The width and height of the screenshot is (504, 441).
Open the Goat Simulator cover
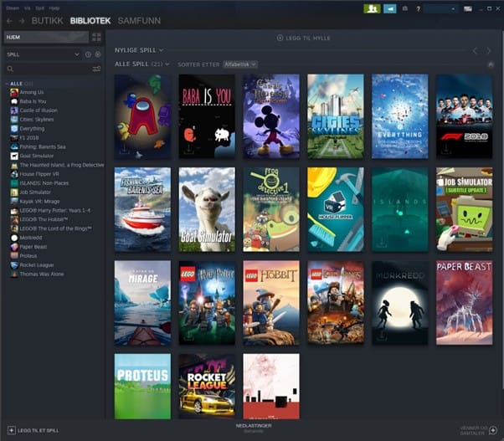click(207, 209)
